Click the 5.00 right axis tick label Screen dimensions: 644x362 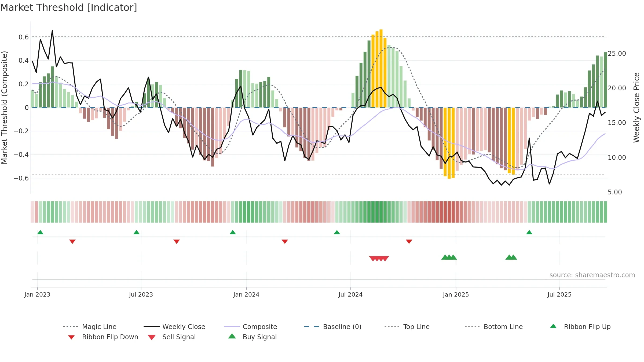click(615, 192)
